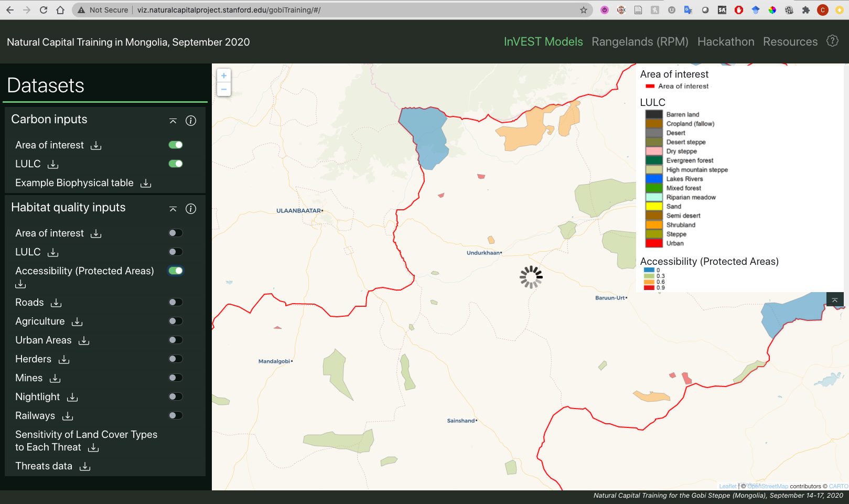This screenshot has width=849, height=504.
Task: Download the Example Biophysical table
Action: tap(146, 183)
